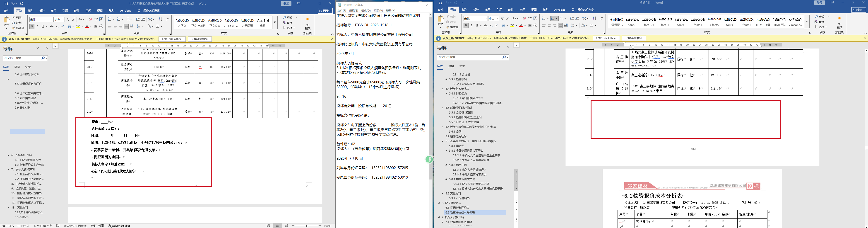Align text right in right Word window
The width and height of the screenshot is (868, 228).
555,25
